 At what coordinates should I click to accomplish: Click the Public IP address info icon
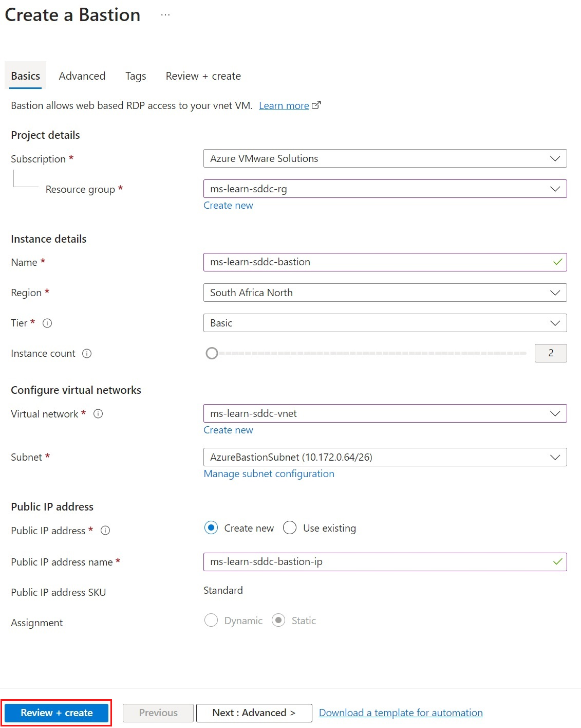coord(106,531)
